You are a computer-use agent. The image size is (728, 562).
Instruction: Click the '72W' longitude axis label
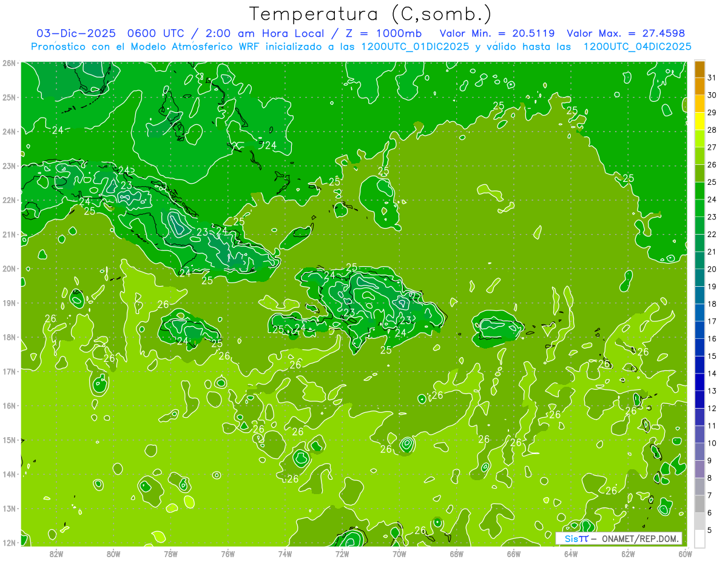click(x=342, y=554)
